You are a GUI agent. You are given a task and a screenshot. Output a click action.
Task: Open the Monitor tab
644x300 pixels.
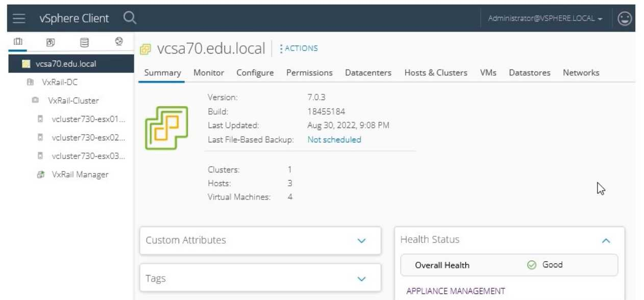pyautogui.click(x=209, y=72)
